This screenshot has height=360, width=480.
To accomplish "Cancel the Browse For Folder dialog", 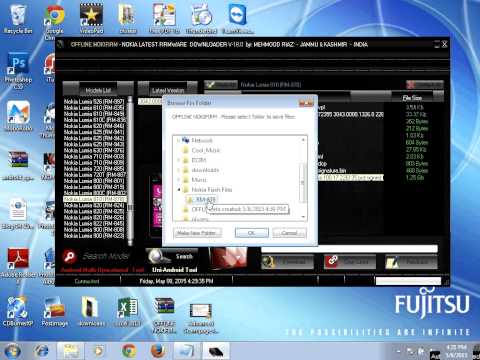I will [x=289, y=233].
